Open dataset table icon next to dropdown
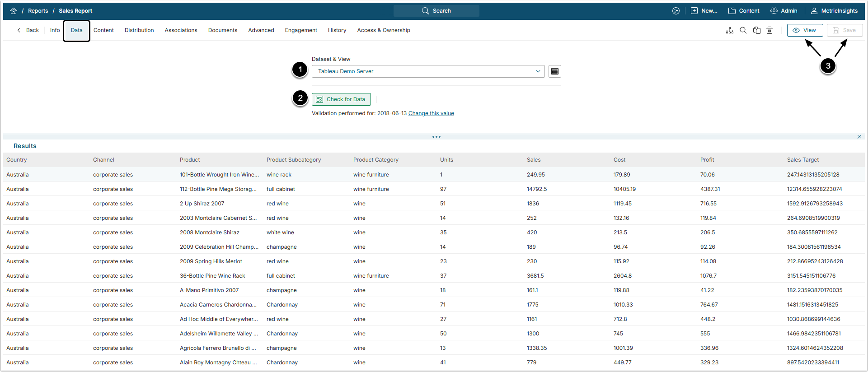This screenshot has height=372, width=868. [x=555, y=71]
